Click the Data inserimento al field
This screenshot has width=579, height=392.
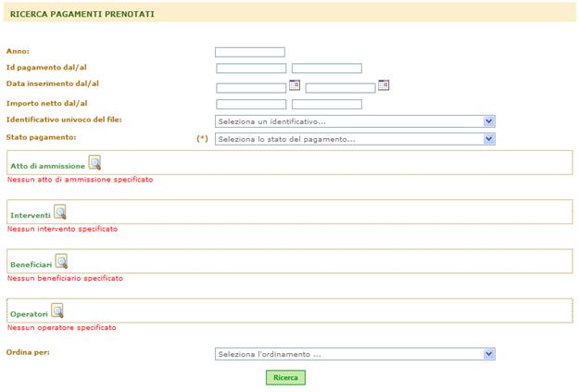tap(341, 88)
